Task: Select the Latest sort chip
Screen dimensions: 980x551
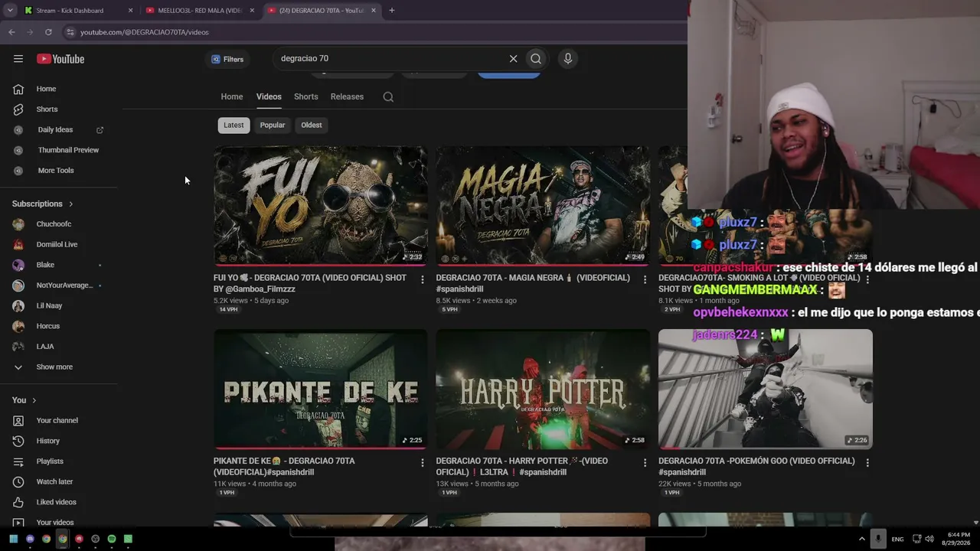Action: 234,126
